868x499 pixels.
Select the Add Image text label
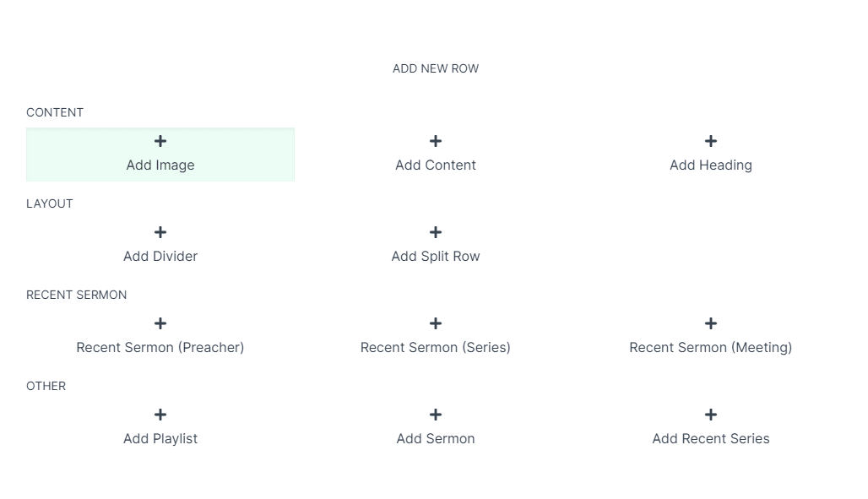(160, 165)
